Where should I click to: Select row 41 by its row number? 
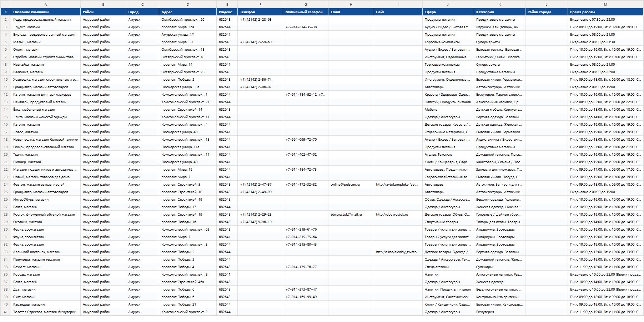pos(6,312)
